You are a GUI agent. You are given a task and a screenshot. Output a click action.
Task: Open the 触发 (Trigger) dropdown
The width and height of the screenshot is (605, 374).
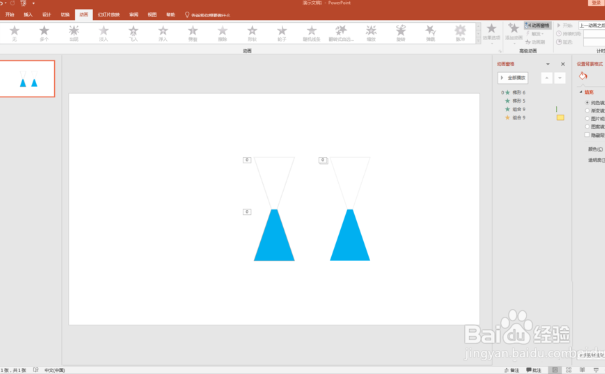click(535, 34)
